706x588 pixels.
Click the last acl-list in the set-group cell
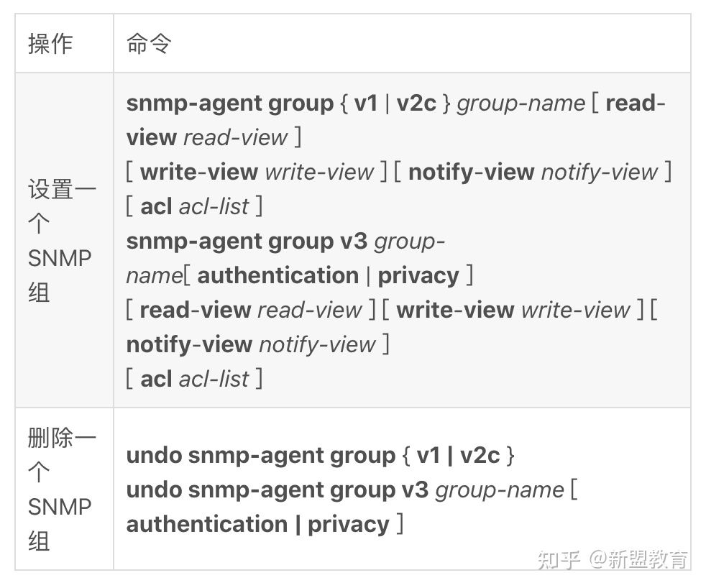coord(214,379)
